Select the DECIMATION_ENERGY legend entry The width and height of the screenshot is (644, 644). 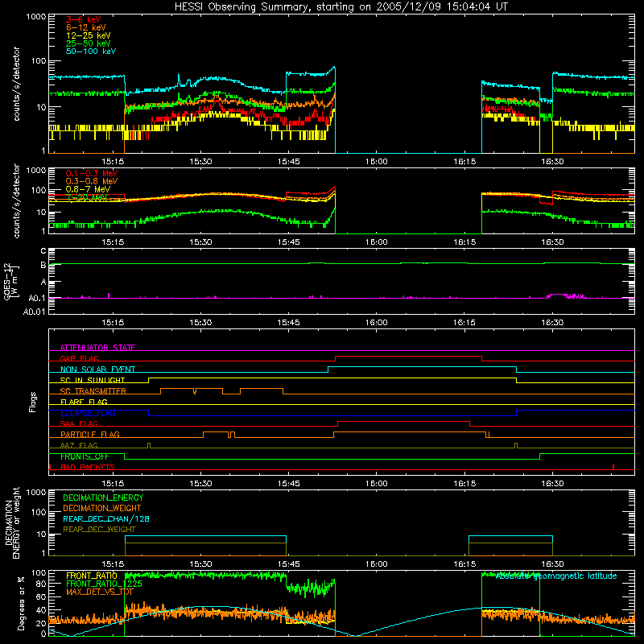(x=103, y=497)
